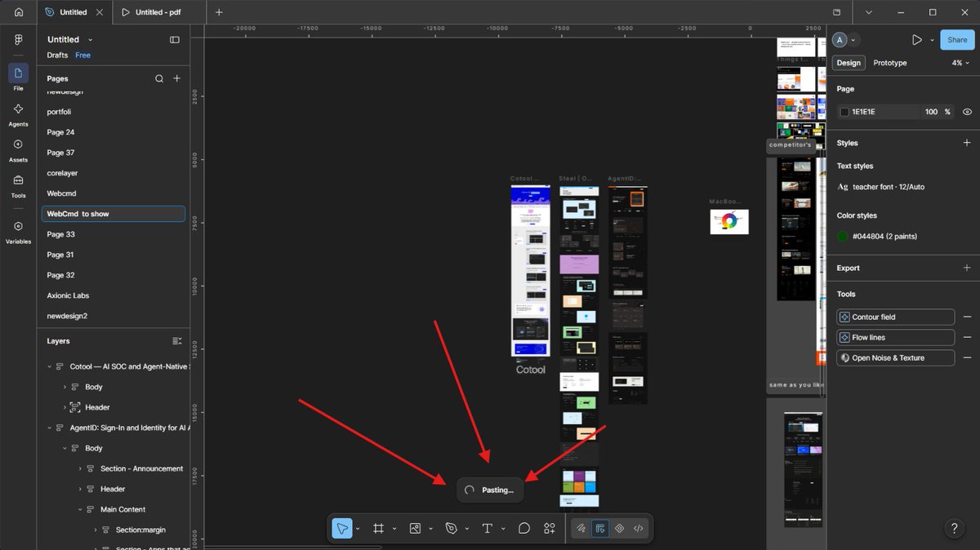The width and height of the screenshot is (980, 550).
Task: Collapse the Main Content layer
Action: pos(80,509)
